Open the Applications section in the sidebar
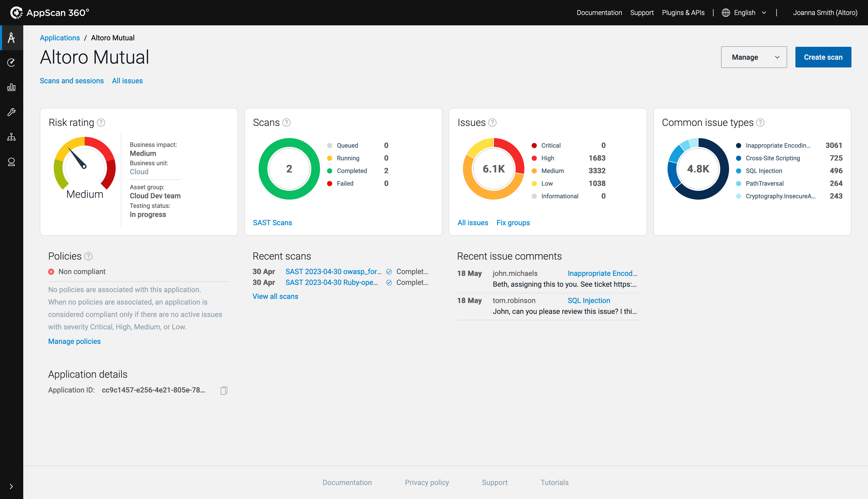868x499 pixels. point(11,38)
